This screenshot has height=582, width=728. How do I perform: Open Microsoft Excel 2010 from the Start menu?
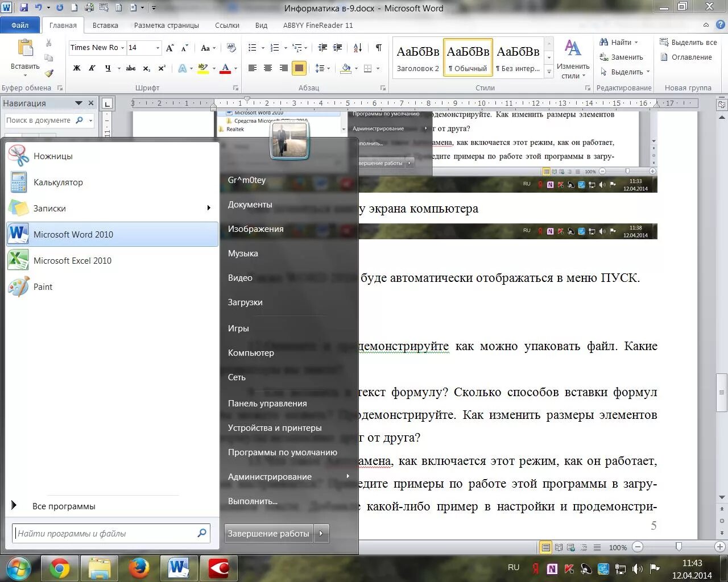(x=112, y=260)
